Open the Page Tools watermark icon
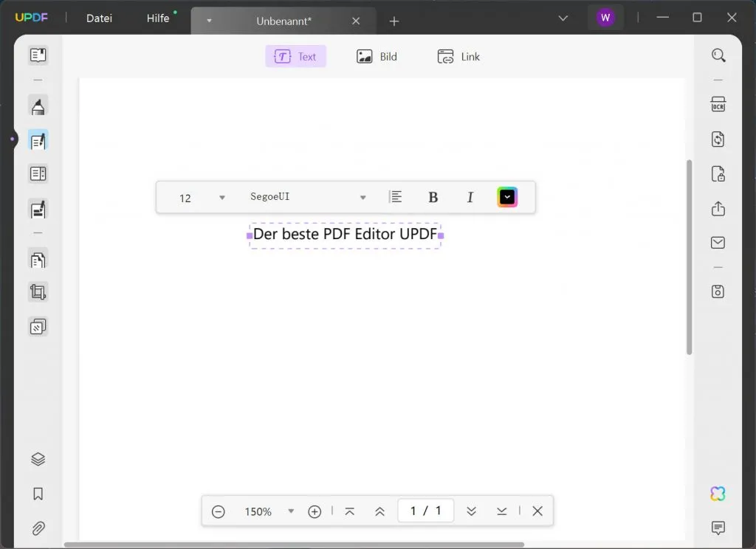The width and height of the screenshot is (756, 549). (x=38, y=327)
